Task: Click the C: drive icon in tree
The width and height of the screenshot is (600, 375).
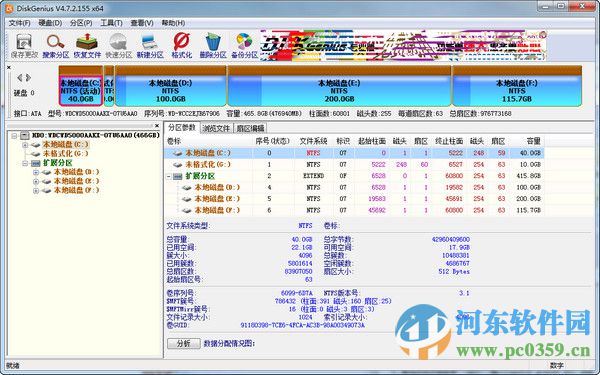Action: click(36, 145)
